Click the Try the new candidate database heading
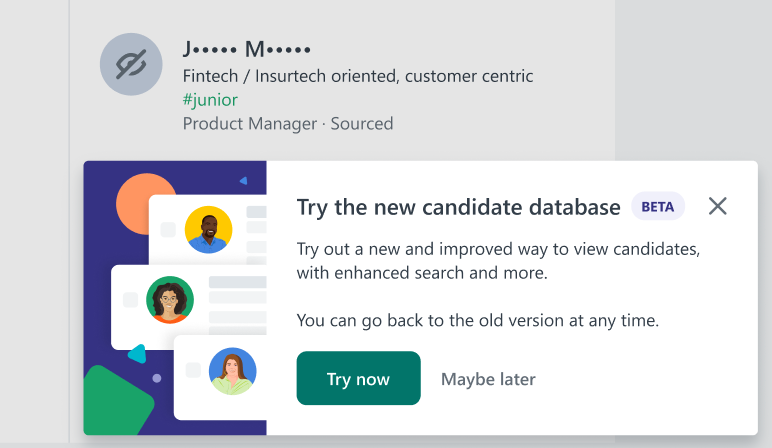The image size is (772, 448). point(458,207)
